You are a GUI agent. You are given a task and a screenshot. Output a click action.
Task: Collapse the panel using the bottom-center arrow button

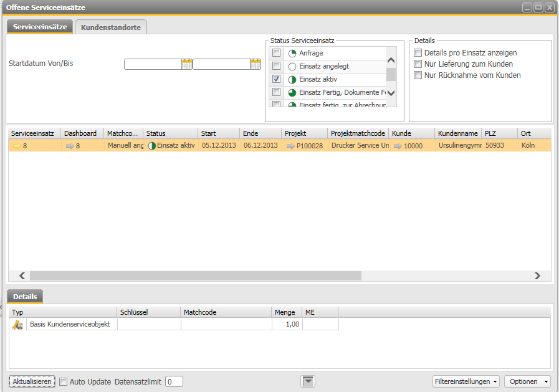(x=308, y=381)
